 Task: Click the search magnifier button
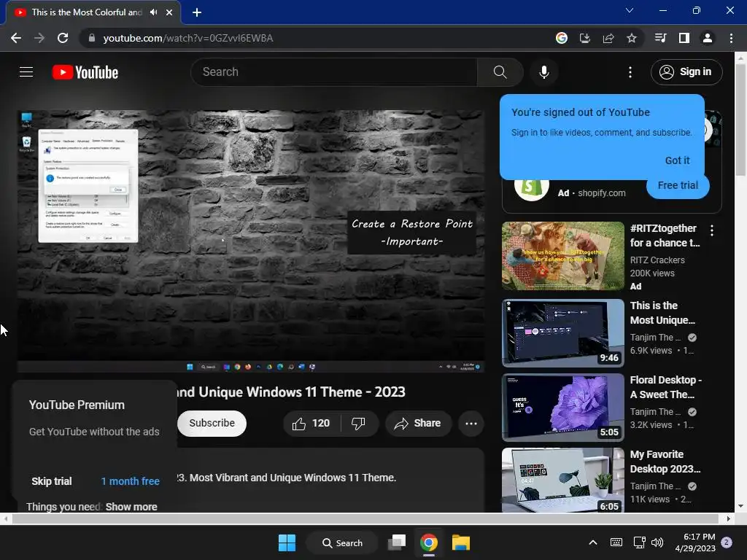[500, 72]
